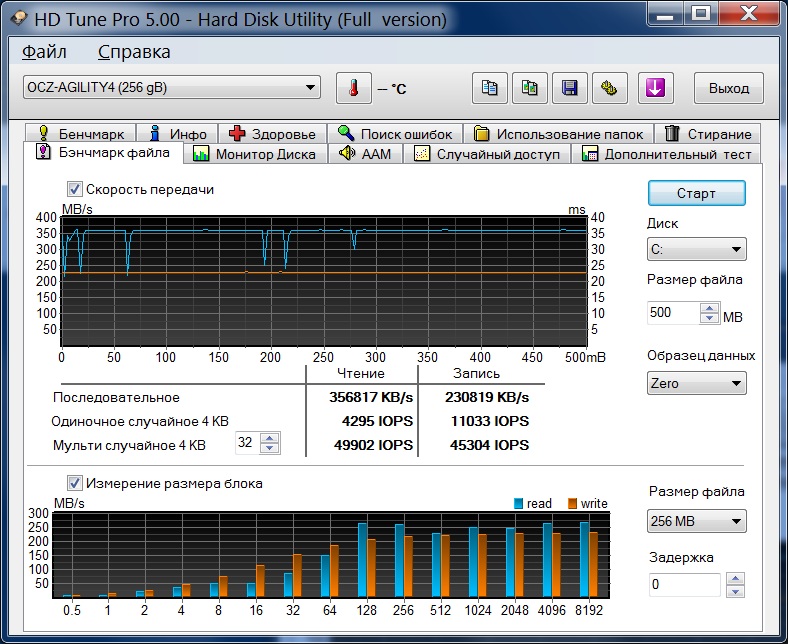
Task: Open the Здоровье tab
Action: pyautogui.click(x=271, y=134)
